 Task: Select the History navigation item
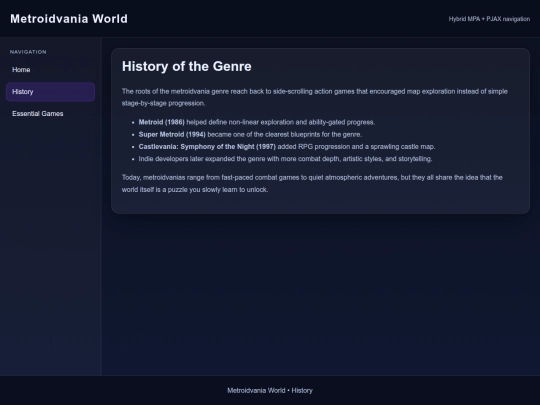click(50, 92)
